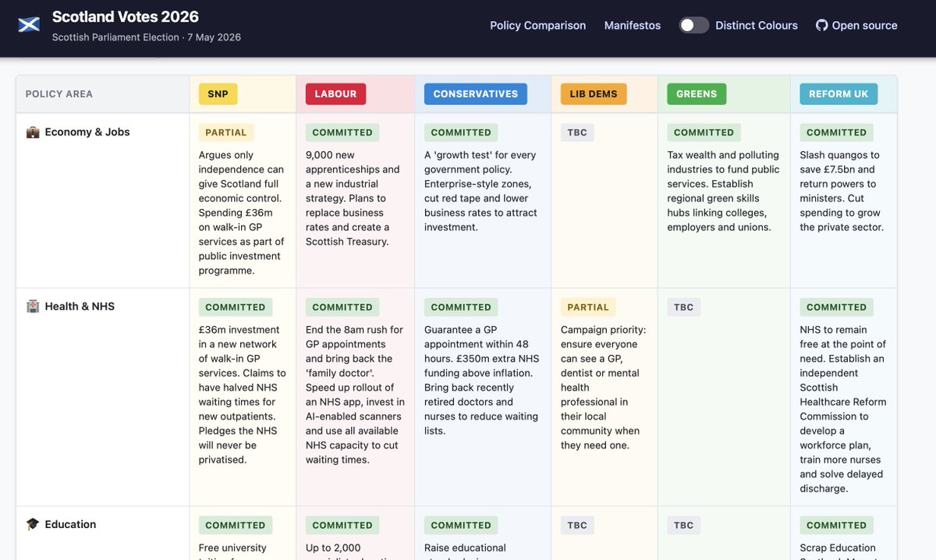Select the Greens party badge
The height and width of the screenshot is (560, 936).
697,94
